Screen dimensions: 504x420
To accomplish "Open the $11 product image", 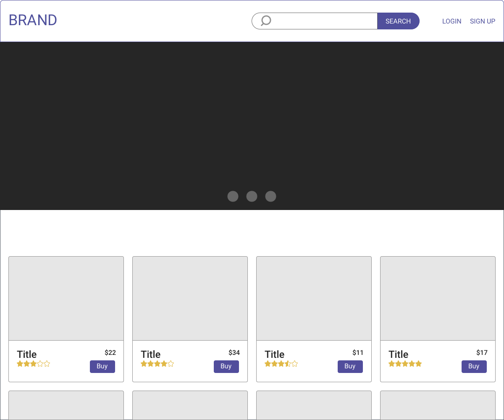I will [314, 298].
